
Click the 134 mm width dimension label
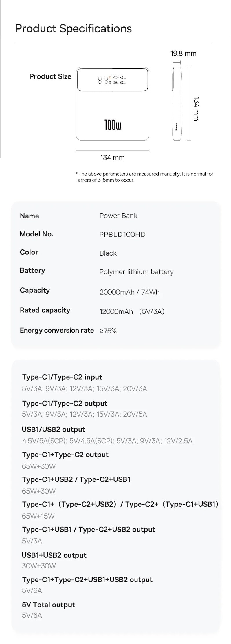pos(112,158)
